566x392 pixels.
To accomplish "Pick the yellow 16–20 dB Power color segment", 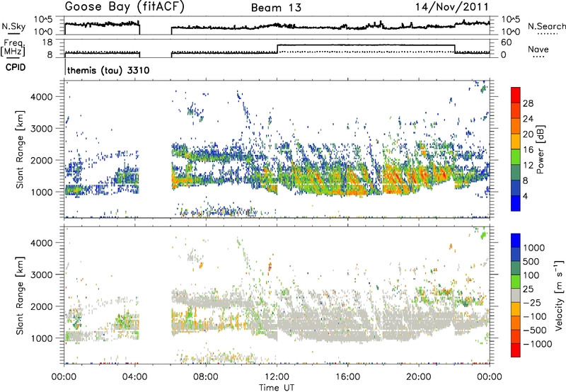I will (x=516, y=142).
